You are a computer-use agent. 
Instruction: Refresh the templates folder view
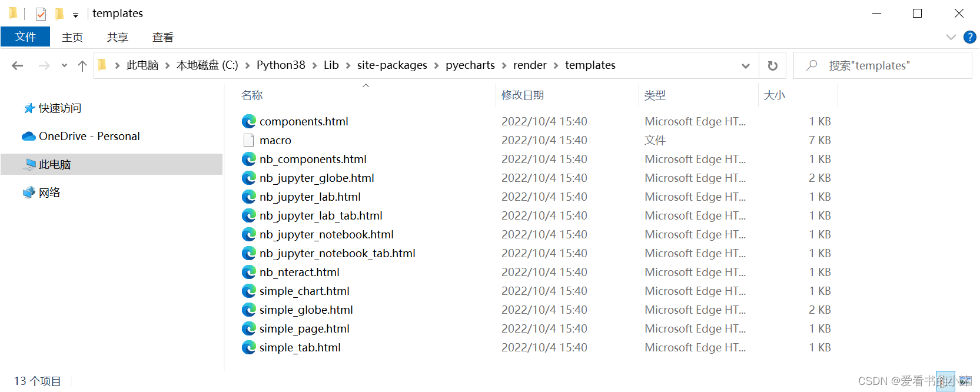click(x=773, y=66)
